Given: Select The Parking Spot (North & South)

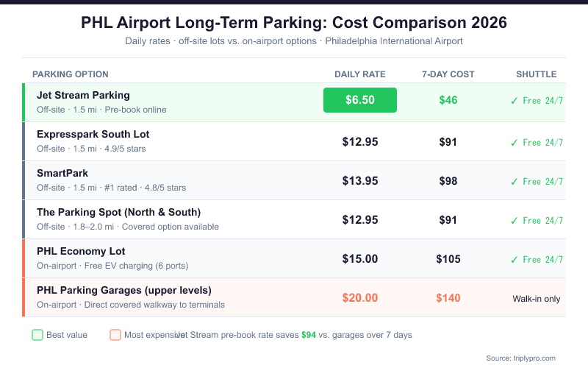Looking at the screenshot, I should point(118,212).
